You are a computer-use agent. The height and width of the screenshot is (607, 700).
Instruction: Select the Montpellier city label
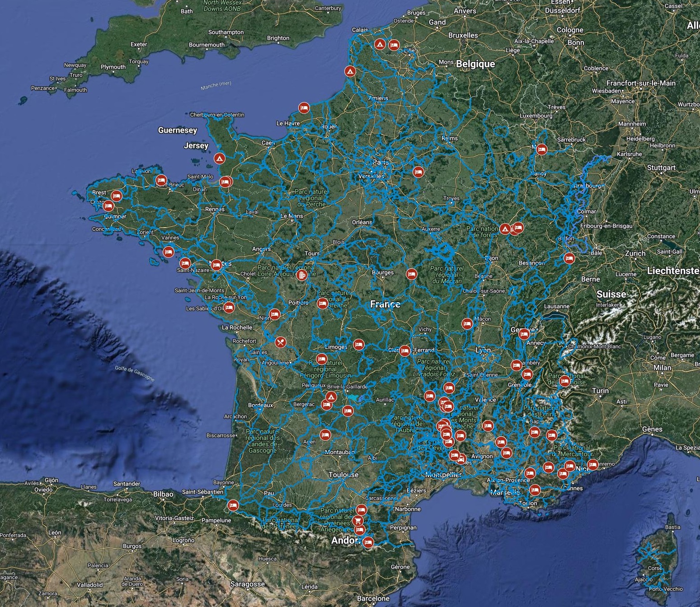(443, 475)
